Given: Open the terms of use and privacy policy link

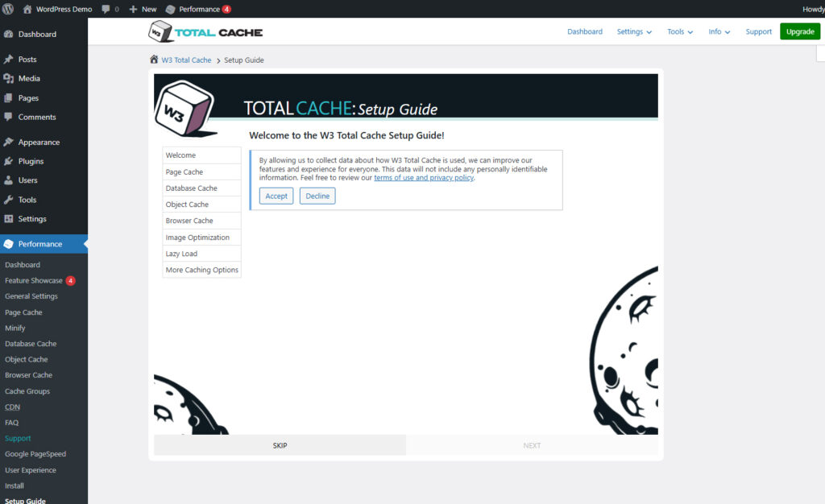Looking at the screenshot, I should (424, 178).
